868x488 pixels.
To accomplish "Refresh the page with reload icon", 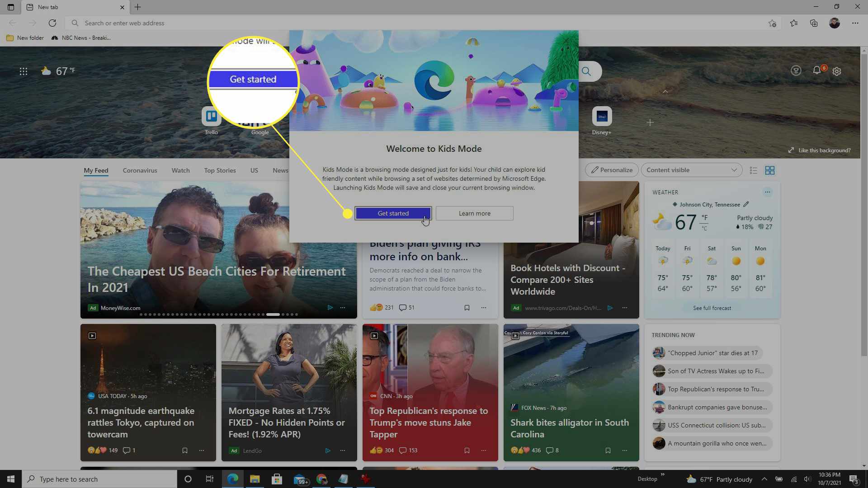I will (x=52, y=23).
